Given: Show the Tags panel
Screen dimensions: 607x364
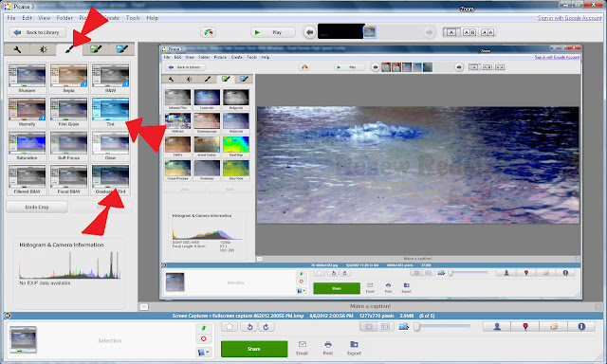Looking at the screenshot, I should (554, 327).
